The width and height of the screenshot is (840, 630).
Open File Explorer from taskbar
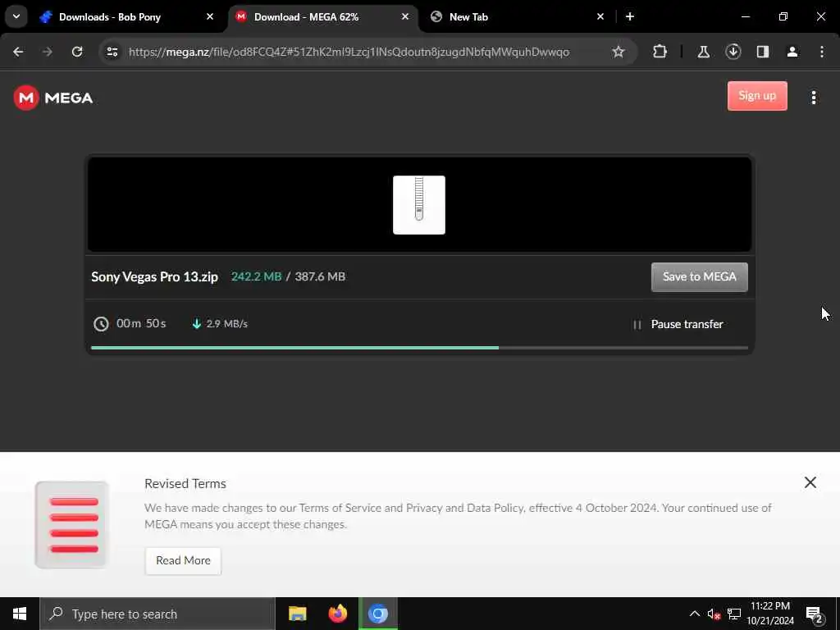(x=297, y=614)
